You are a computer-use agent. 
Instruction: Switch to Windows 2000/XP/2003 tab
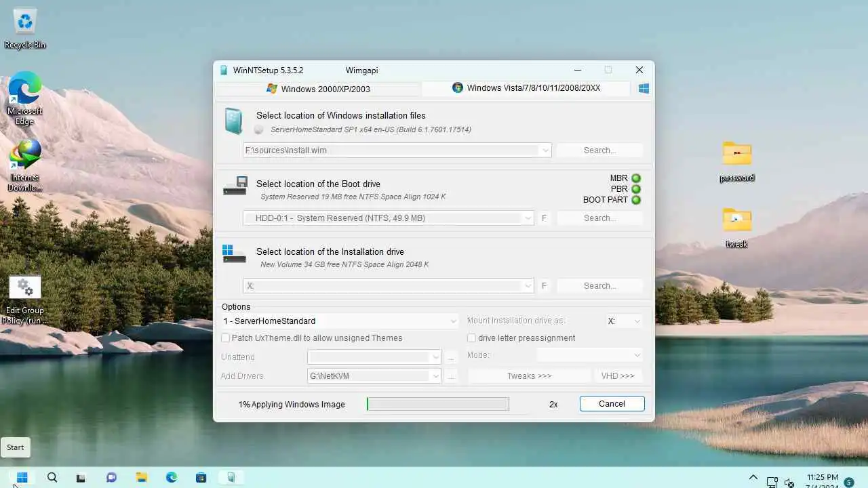coord(318,89)
